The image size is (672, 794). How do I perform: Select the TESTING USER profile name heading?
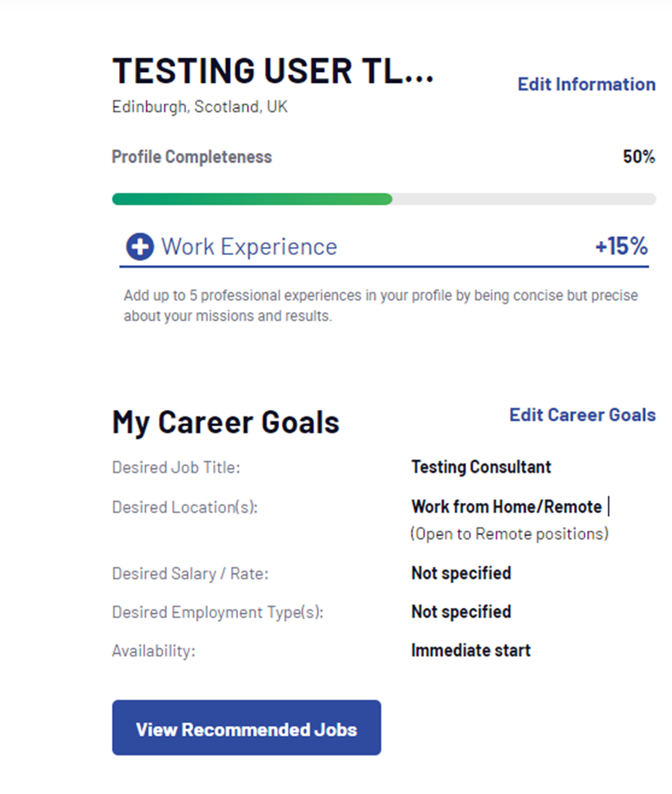coord(273,72)
